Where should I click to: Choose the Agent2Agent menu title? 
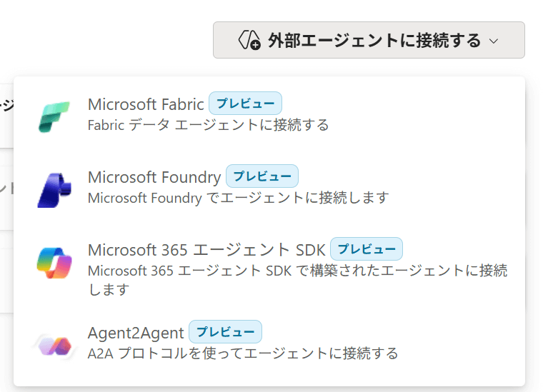136,332
